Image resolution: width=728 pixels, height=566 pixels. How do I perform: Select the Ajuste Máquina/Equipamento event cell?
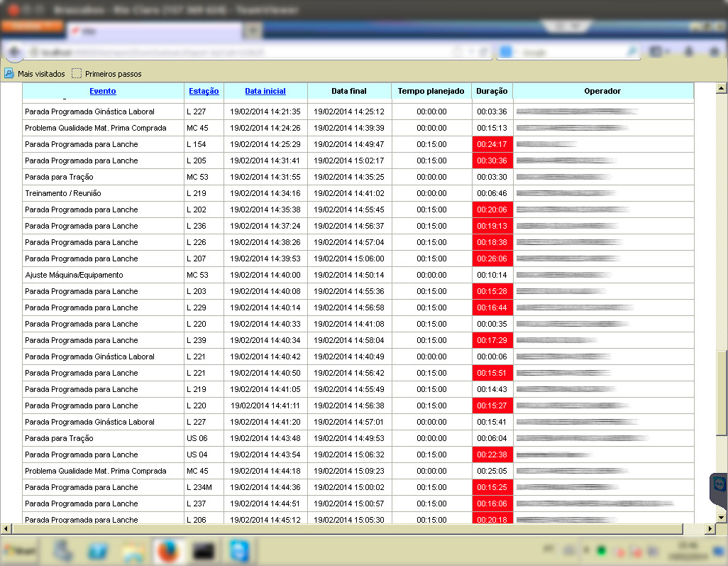tap(103, 275)
